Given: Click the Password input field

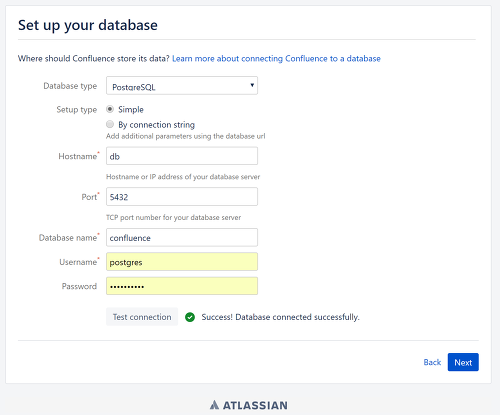Looking at the screenshot, I should pyautogui.click(x=182, y=286).
